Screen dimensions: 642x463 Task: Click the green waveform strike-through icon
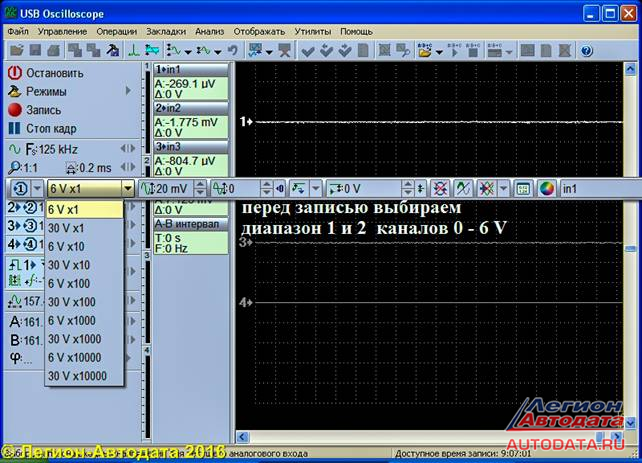(463, 189)
